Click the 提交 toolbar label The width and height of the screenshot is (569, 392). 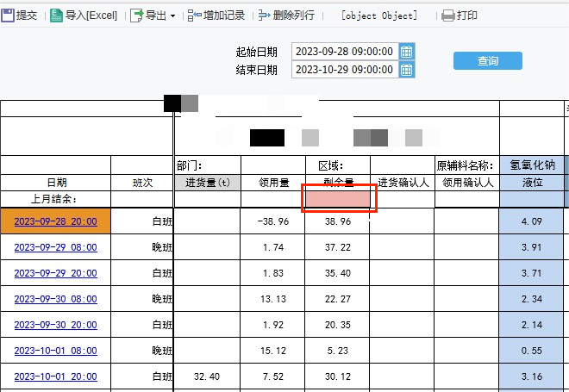27,16
